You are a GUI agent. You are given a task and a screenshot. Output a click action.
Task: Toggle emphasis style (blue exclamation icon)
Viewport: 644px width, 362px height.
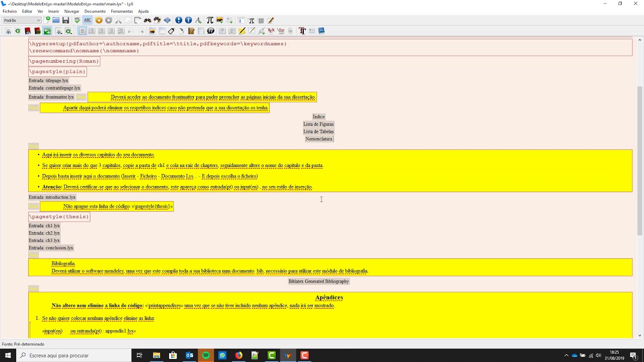(179, 20)
